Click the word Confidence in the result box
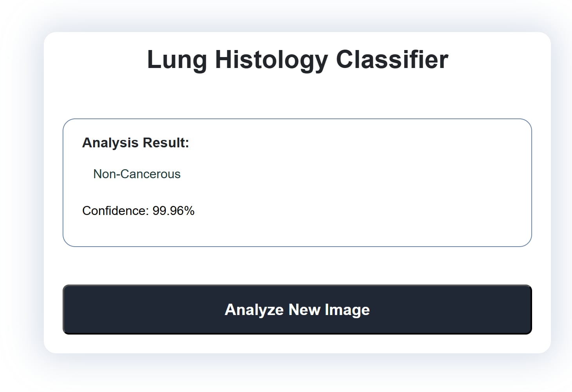This screenshot has height=392, width=572. click(x=115, y=211)
